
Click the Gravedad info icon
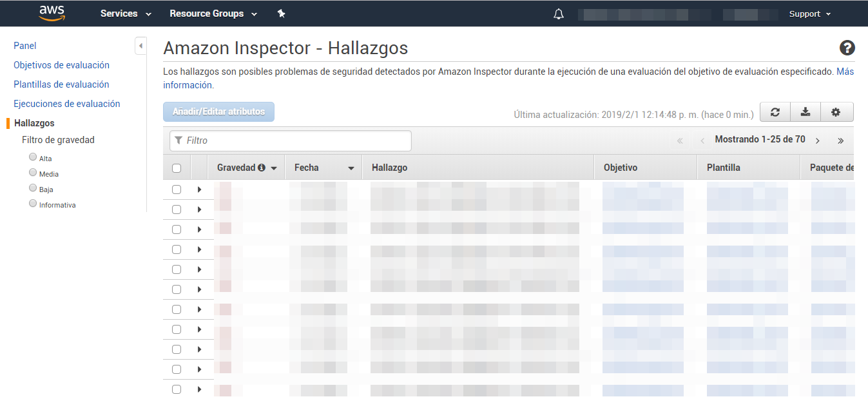tap(262, 168)
